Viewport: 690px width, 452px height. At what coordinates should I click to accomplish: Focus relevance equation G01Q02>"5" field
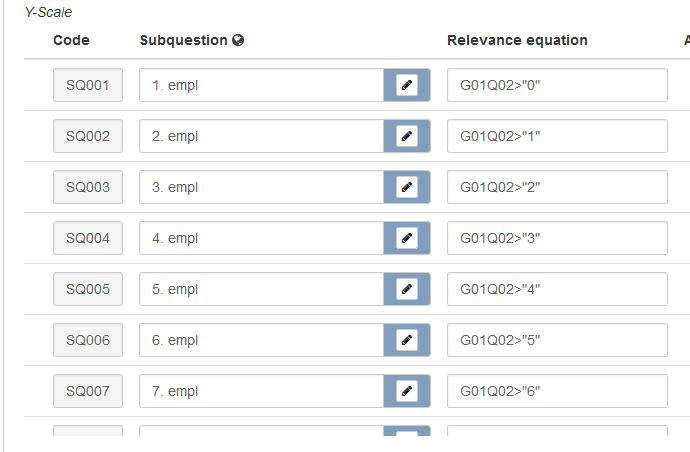click(x=557, y=340)
